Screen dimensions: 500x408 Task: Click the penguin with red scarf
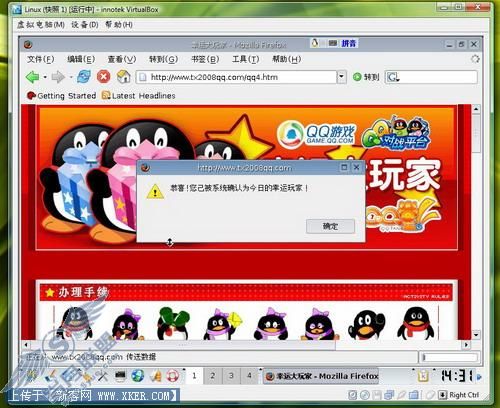pyautogui.click(x=416, y=323)
